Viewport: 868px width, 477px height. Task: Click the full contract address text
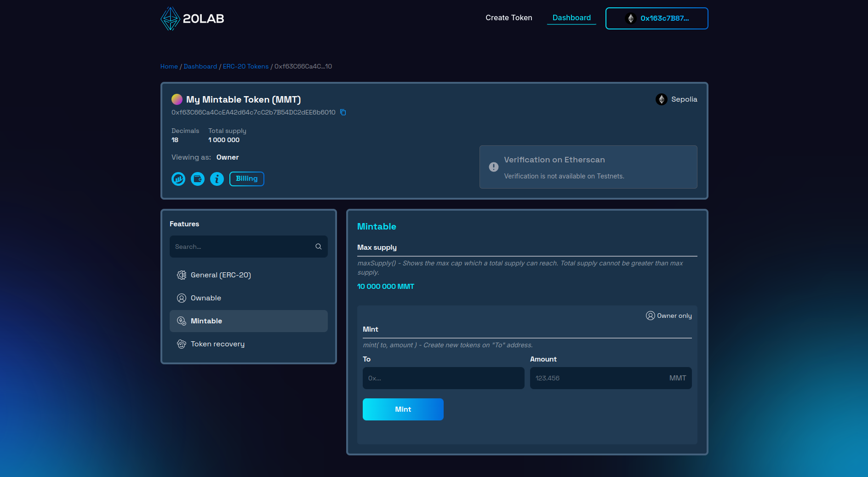(x=253, y=112)
